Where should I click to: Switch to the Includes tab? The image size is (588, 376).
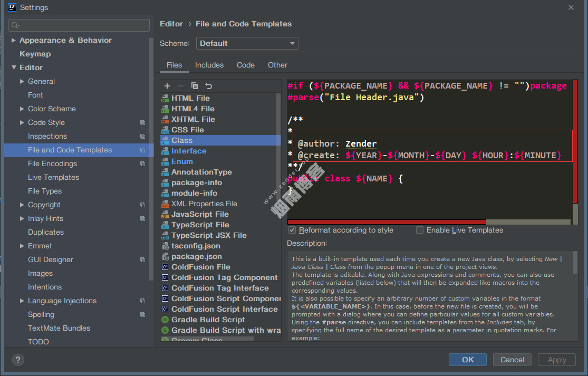point(209,65)
